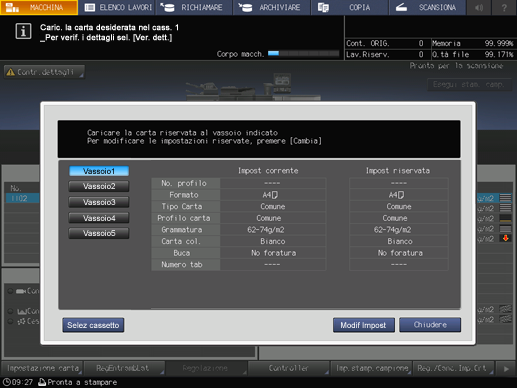Click the information icon beside message
This screenshot has width=517, height=388.
point(23,32)
